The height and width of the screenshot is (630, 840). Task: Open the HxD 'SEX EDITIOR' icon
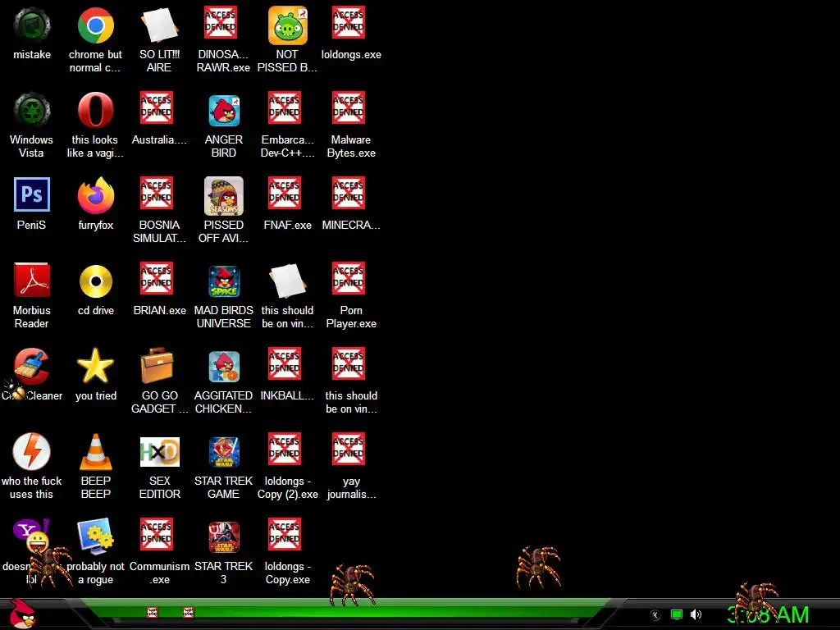(160, 452)
